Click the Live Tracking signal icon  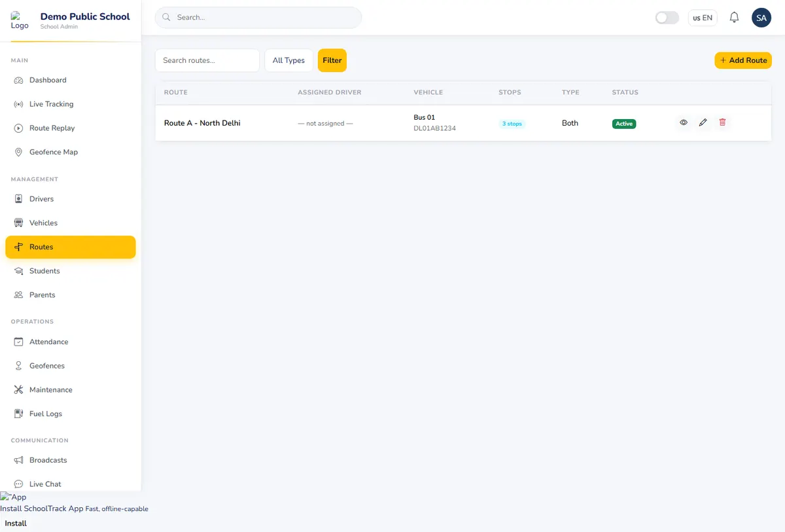coord(18,104)
